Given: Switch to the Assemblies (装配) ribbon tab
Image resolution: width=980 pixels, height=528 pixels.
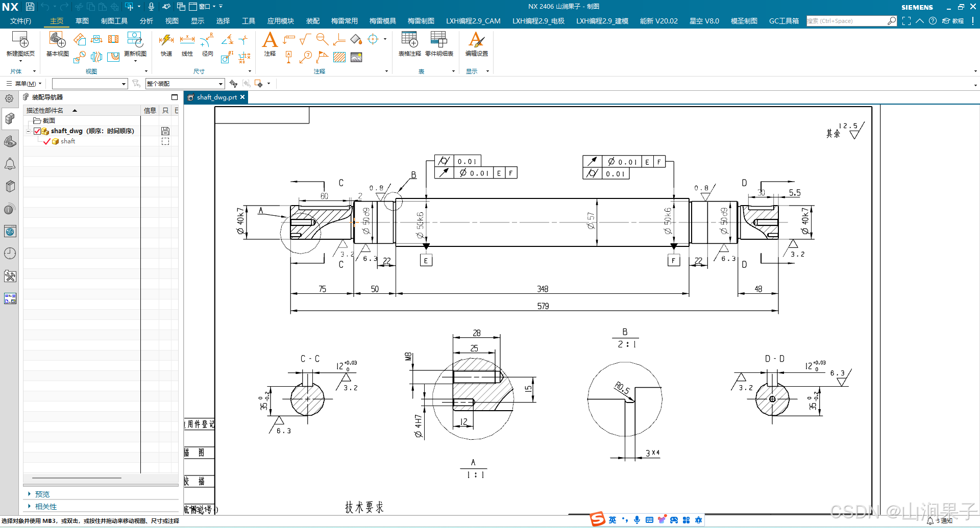Looking at the screenshot, I should tap(313, 21).
